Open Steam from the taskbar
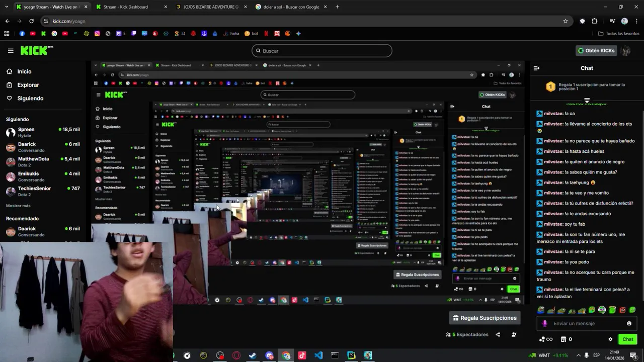 (253, 355)
